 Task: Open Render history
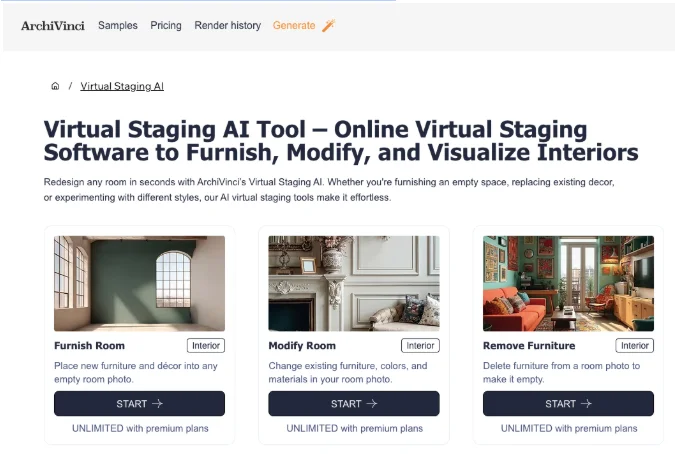(227, 25)
